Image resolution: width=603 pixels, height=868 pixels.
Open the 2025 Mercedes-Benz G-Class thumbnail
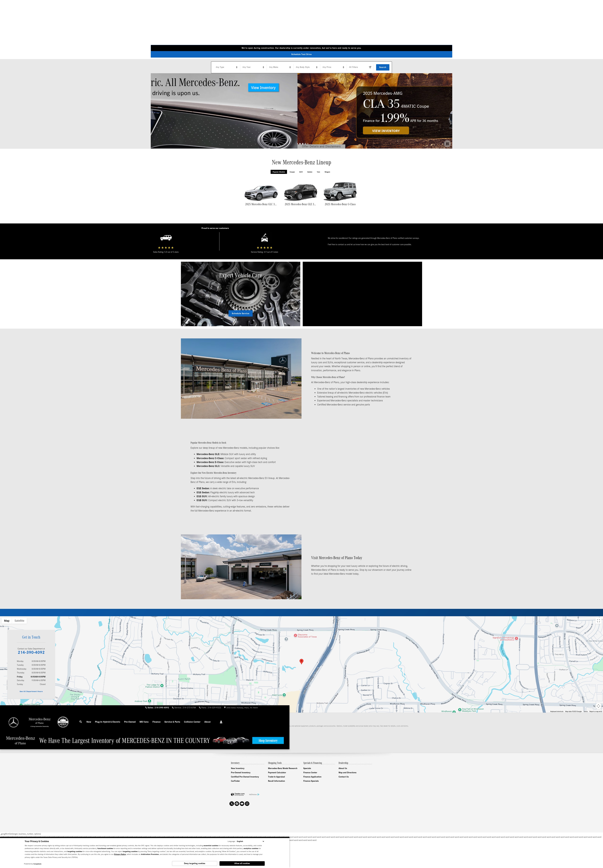[340, 192]
